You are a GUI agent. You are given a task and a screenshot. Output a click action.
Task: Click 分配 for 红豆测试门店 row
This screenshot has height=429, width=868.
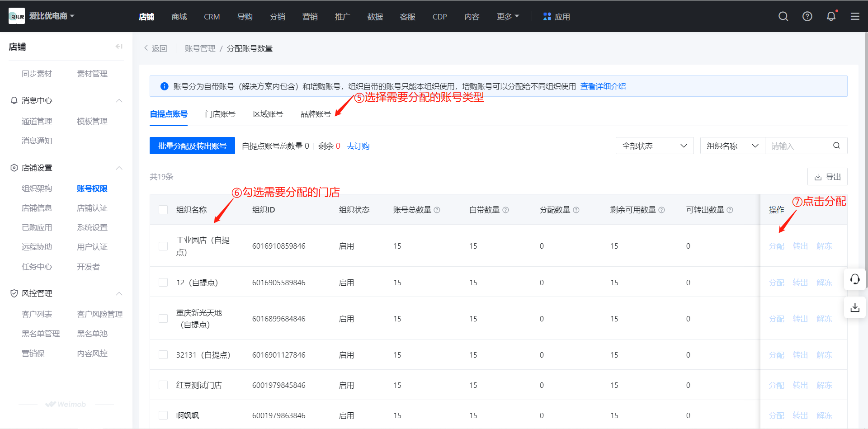tap(777, 385)
